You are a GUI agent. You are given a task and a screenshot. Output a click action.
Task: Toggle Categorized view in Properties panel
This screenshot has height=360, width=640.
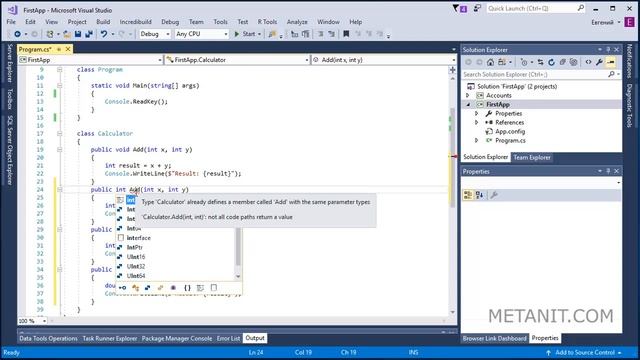(468, 195)
